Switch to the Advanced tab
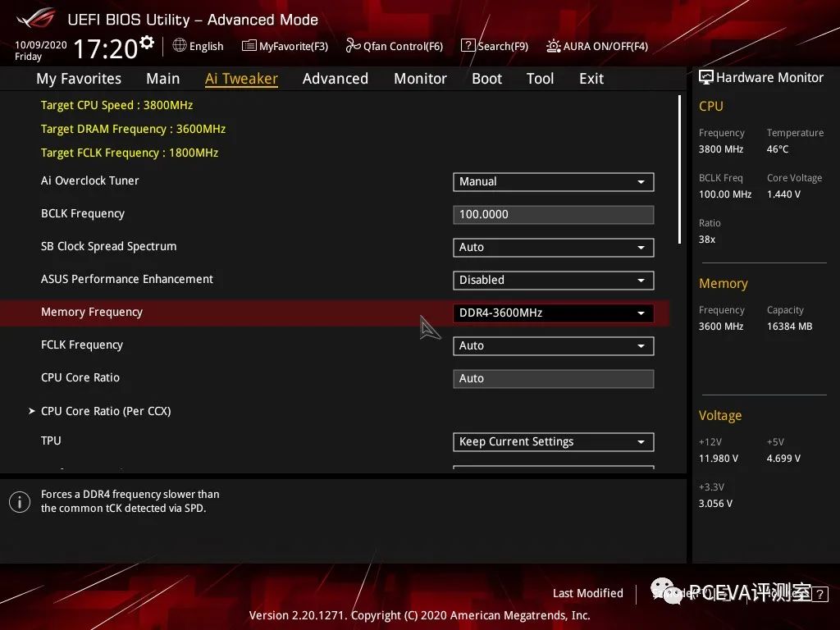The height and width of the screenshot is (630, 840). pyautogui.click(x=336, y=79)
